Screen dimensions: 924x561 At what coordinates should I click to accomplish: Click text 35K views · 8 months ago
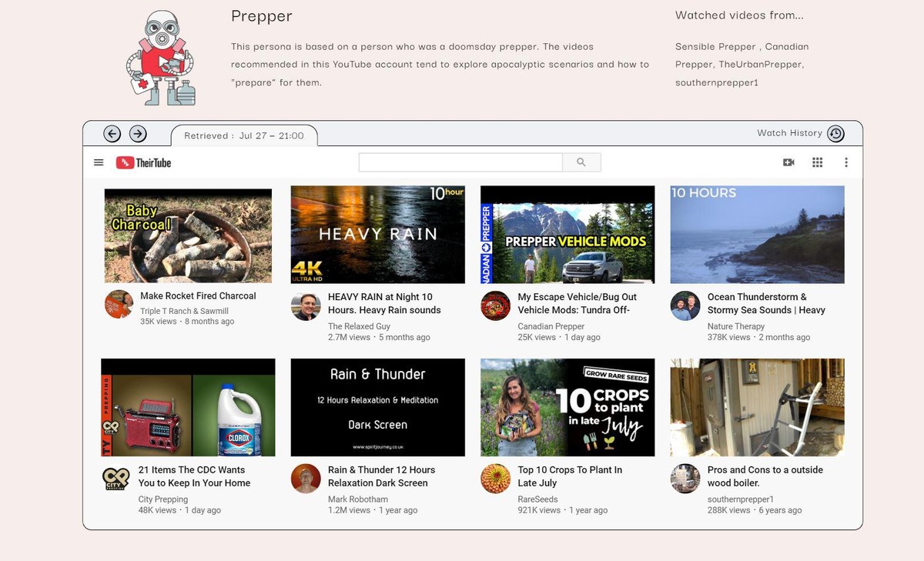(187, 322)
